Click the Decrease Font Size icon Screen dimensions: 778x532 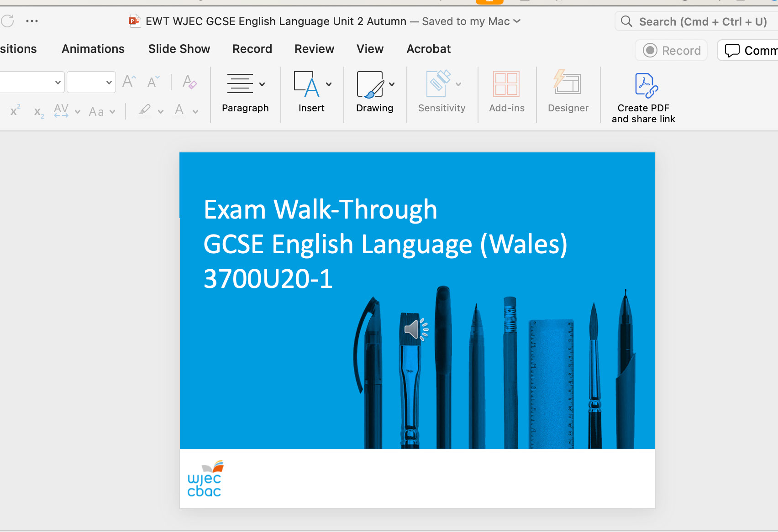click(153, 82)
